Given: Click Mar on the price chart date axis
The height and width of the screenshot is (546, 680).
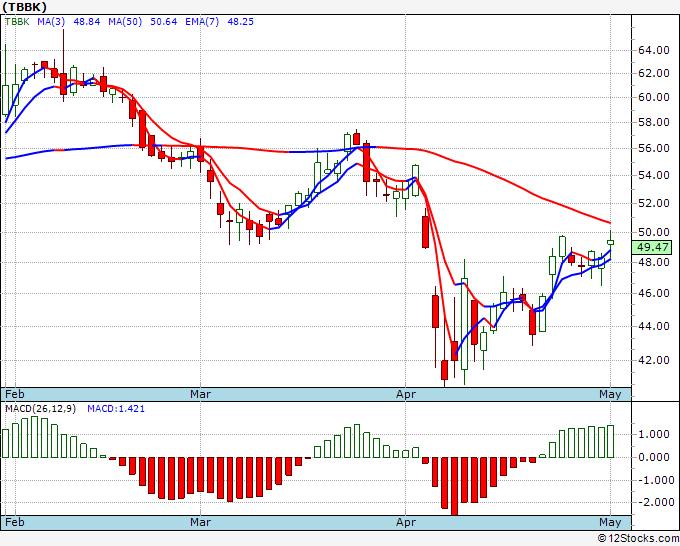Looking at the screenshot, I should (x=200, y=394).
